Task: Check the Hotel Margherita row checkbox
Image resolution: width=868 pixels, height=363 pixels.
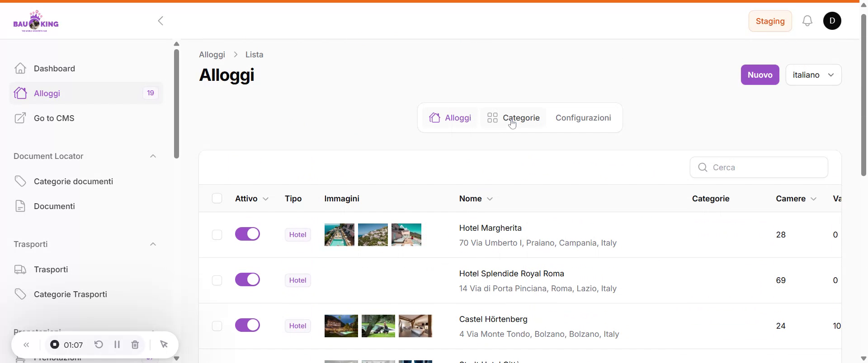Action: (x=217, y=235)
